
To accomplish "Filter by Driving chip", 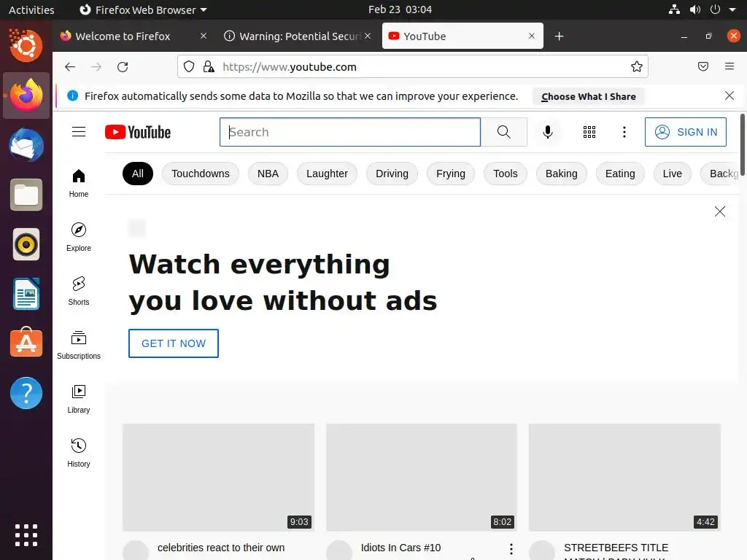I will point(392,174).
